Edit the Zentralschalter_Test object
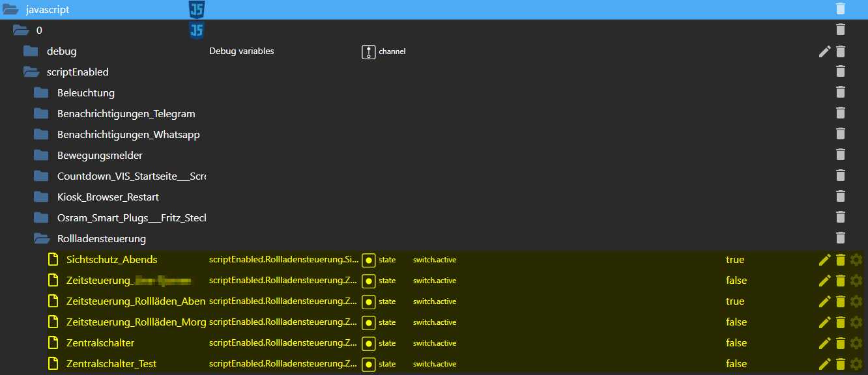 [825, 364]
